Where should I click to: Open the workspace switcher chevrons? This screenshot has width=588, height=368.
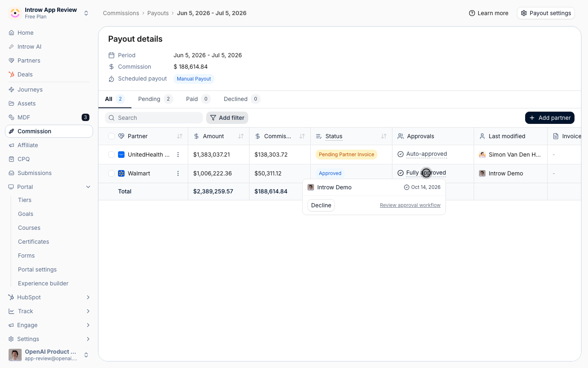click(86, 13)
